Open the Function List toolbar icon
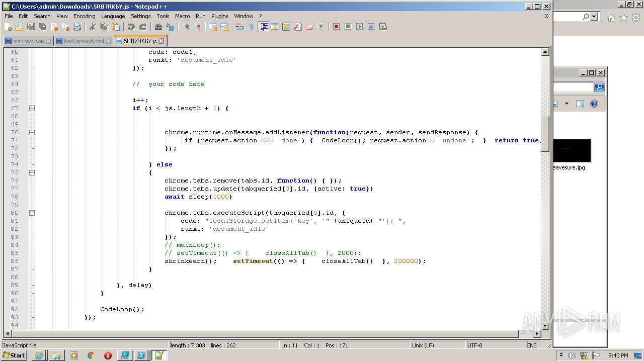The image size is (644, 362). point(298,27)
